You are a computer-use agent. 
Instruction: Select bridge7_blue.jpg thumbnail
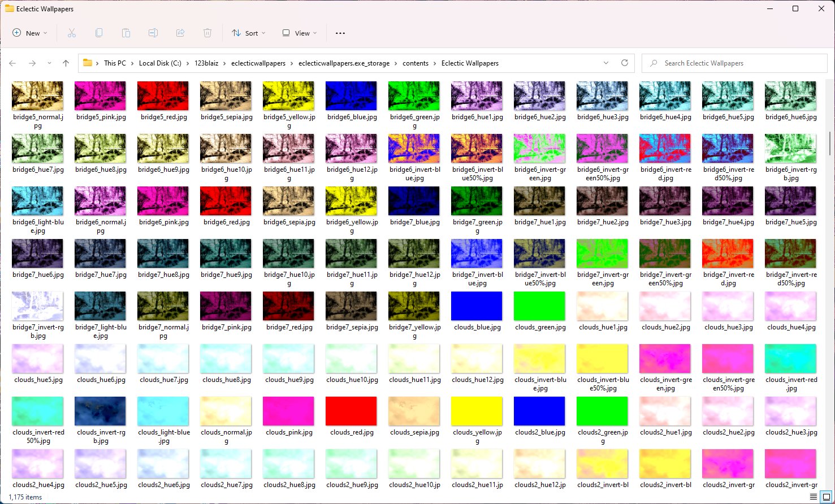(414, 201)
